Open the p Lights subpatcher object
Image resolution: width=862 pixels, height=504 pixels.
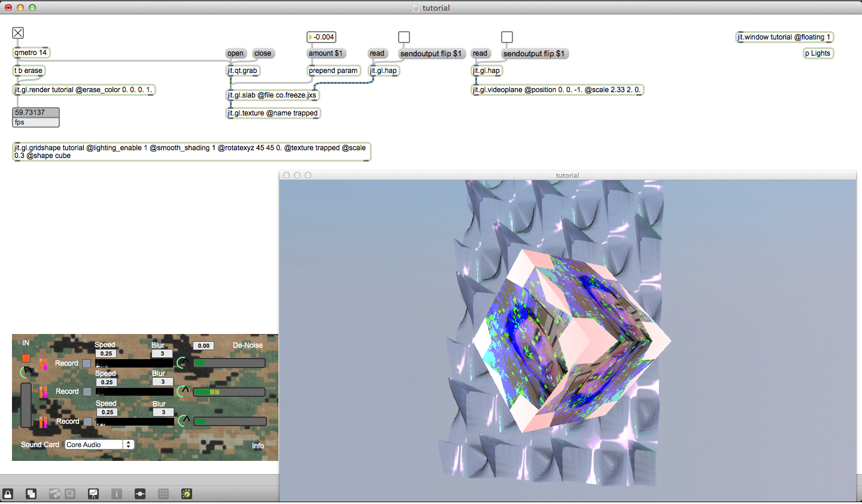coord(818,53)
